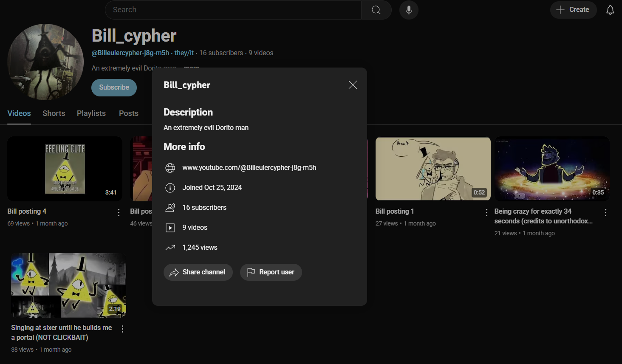Open options menu for Bill posting 1
The image size is (622, 364).
[x=486, y=212]
